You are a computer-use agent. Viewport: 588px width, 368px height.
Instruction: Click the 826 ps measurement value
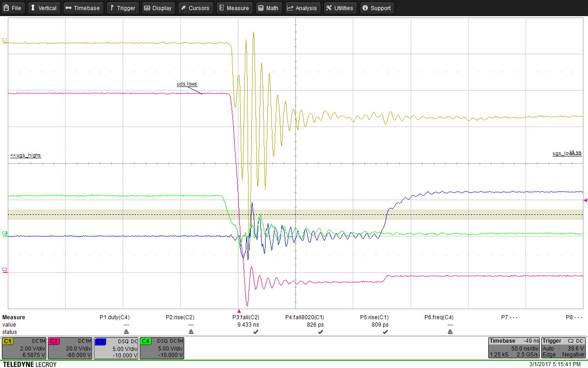click(x=315, y=324)
